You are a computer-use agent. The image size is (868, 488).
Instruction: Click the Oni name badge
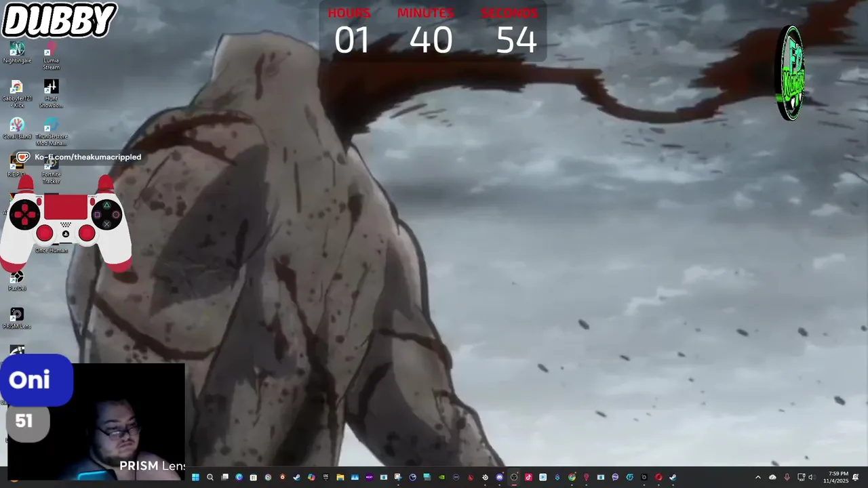tap(36, 380)
